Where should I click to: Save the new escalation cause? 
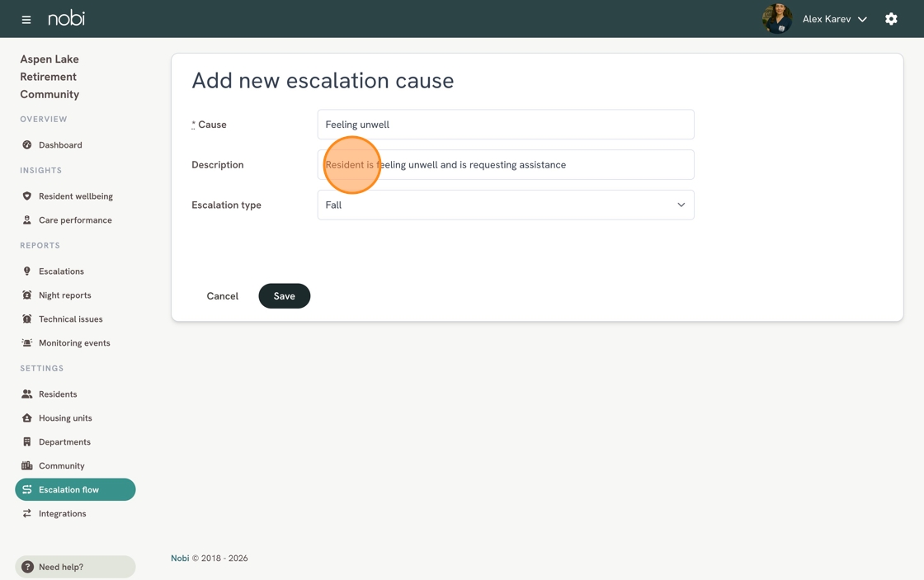[284, 296]
